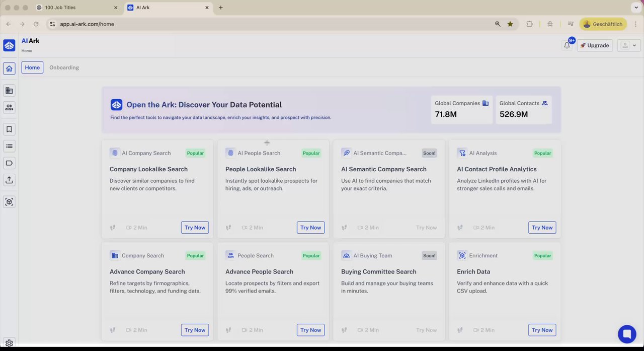Open the bookmark Saved icon in sidebar
The image size is (644, 351).
[9, 129]
